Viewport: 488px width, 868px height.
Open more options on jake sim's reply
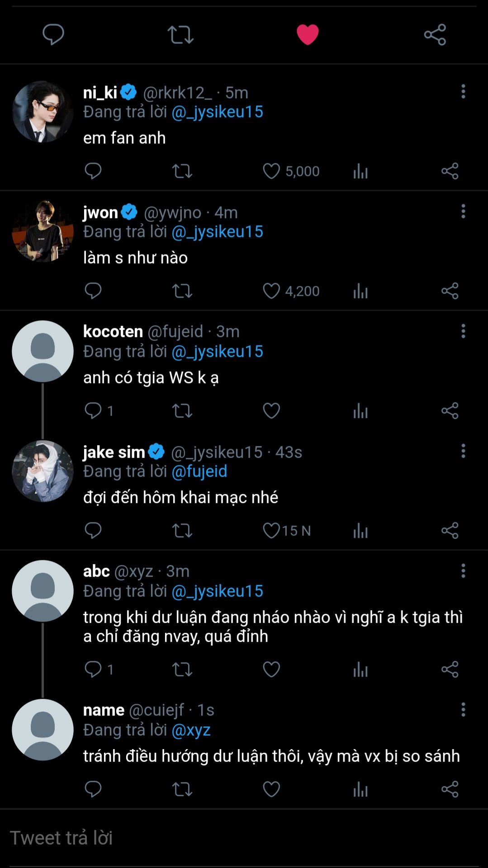pyautogui.click(x=463, y=451)
